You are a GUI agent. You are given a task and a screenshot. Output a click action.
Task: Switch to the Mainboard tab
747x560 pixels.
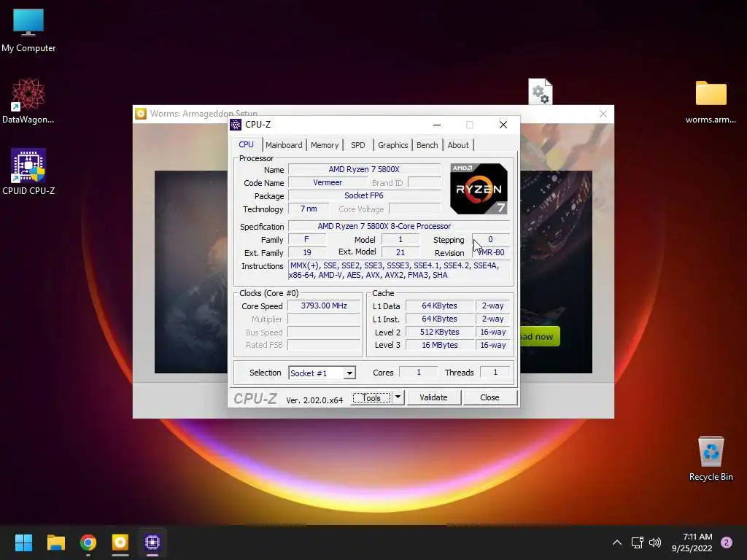(x=284, y=145)
